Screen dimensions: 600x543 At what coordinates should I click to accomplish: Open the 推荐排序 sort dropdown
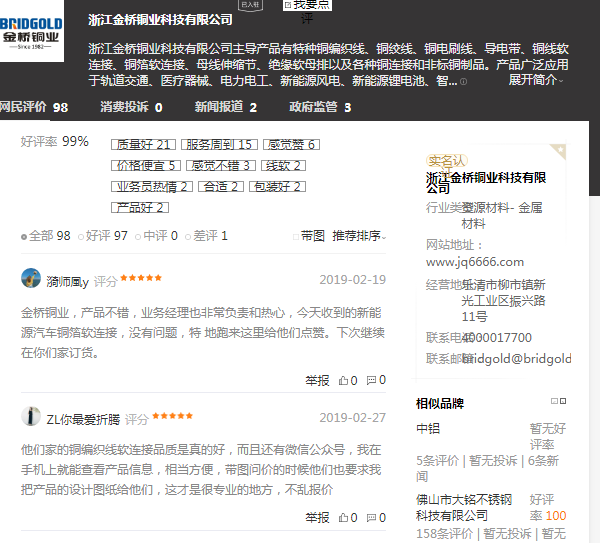(360, 236)
